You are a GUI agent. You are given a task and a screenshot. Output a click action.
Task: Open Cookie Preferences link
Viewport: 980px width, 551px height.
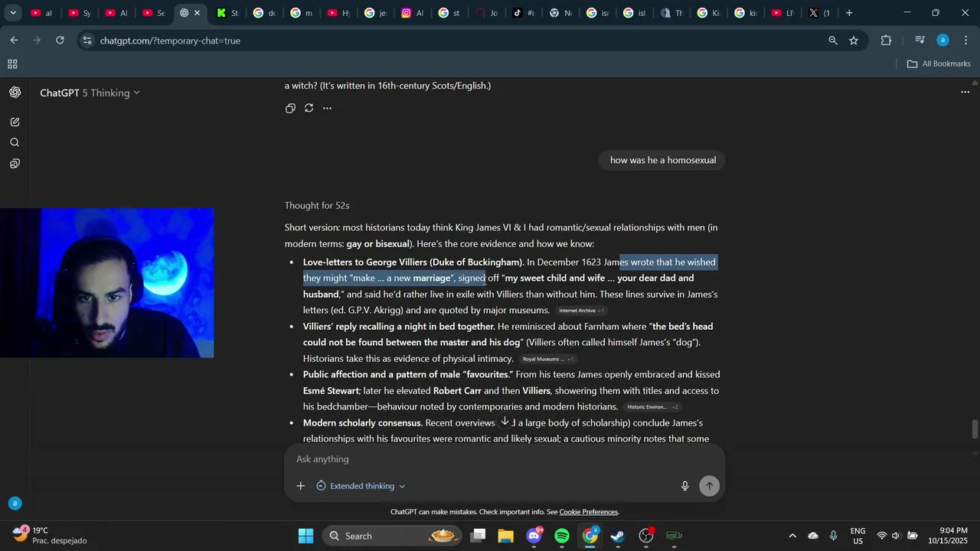click(589, 512)
